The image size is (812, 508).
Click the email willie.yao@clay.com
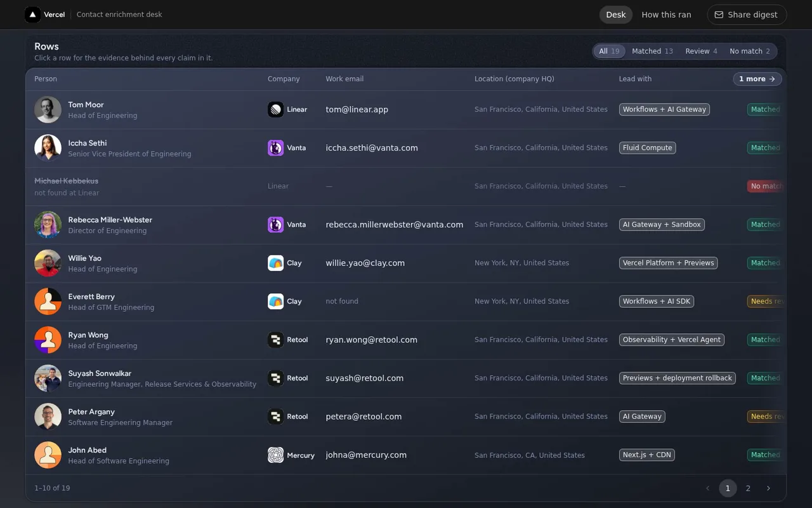click(365, 263)
